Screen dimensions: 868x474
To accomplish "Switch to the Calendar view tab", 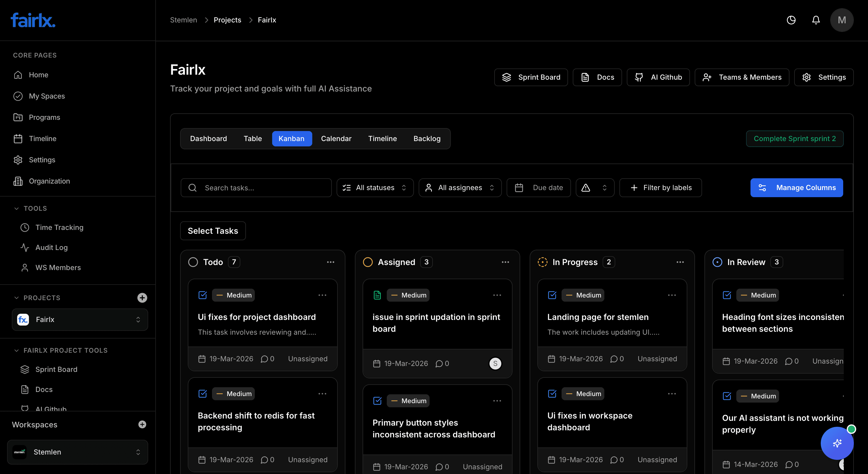I will click(x=336, y=138).
